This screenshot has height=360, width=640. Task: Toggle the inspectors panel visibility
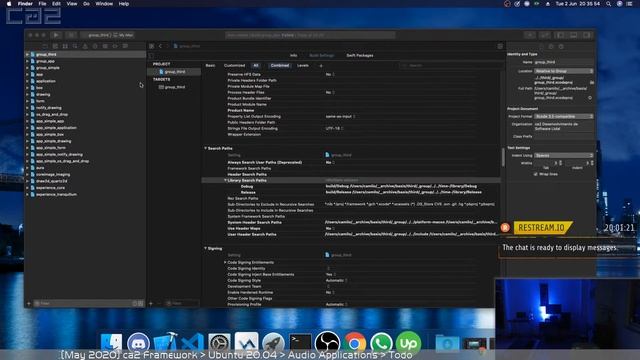click(587, 35)
